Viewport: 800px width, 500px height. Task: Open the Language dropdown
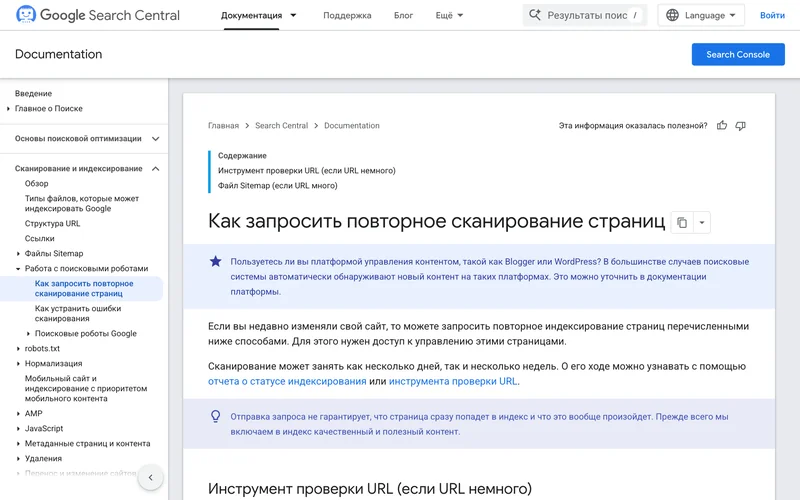[701, 15]
